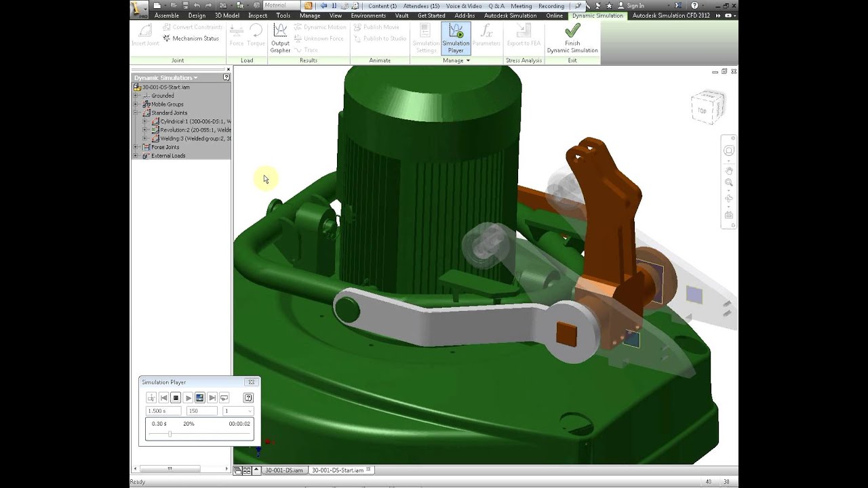Select the Orbit tool in navigation bar

(729, 199)
